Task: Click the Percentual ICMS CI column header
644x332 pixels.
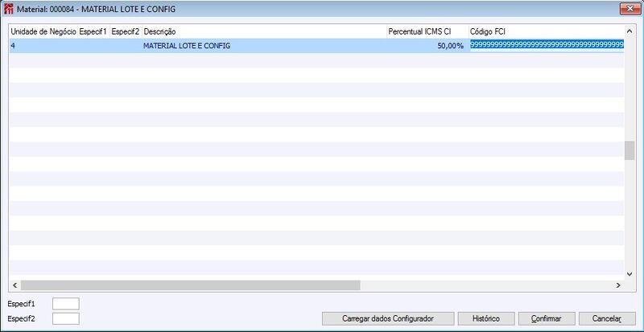Action: pyautogui.click(x=427, y=31)
